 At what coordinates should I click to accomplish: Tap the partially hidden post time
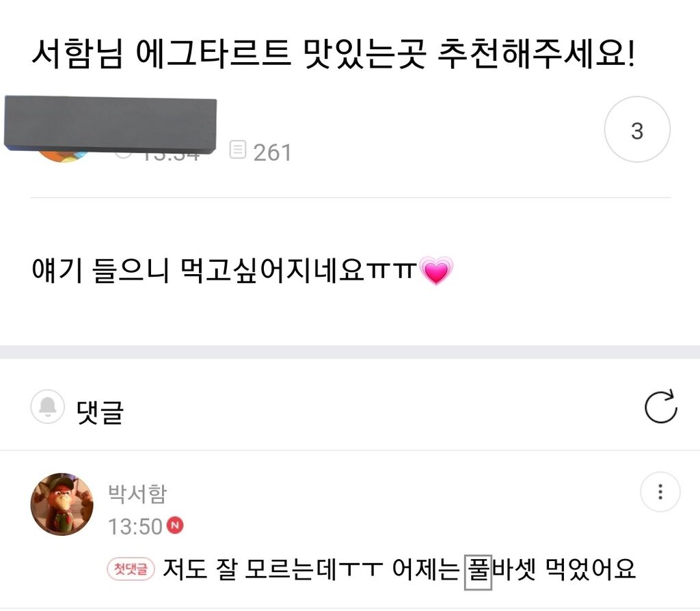coord(170,155)
